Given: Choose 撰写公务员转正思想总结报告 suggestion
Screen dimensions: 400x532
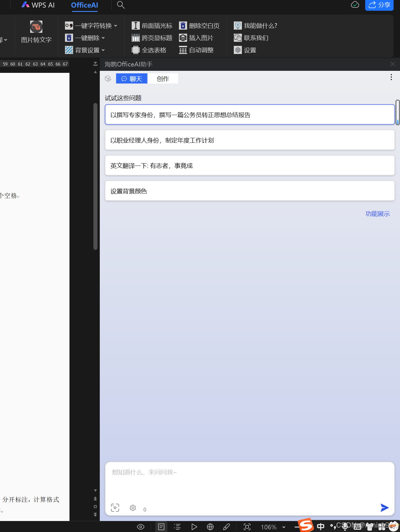Looking at the screenshot, I should tap(250, 115).
